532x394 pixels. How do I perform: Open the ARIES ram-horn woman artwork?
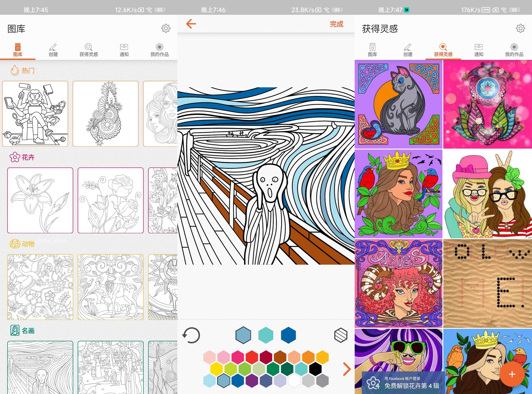click(398, 283)
